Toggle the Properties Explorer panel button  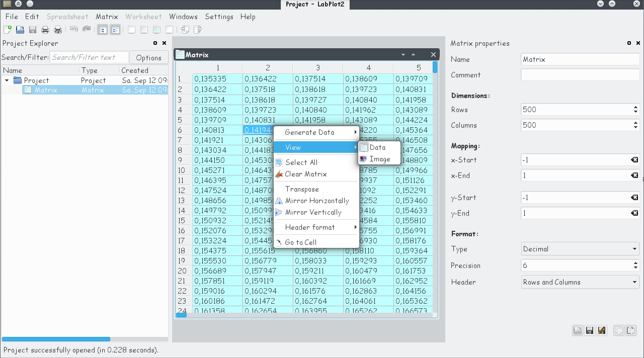click(x=116, y=30)
